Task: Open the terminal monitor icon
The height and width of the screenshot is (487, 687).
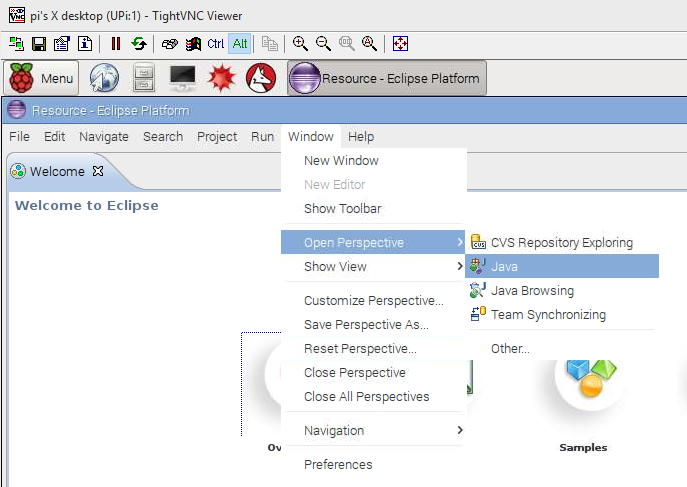Action: (183, 78)
